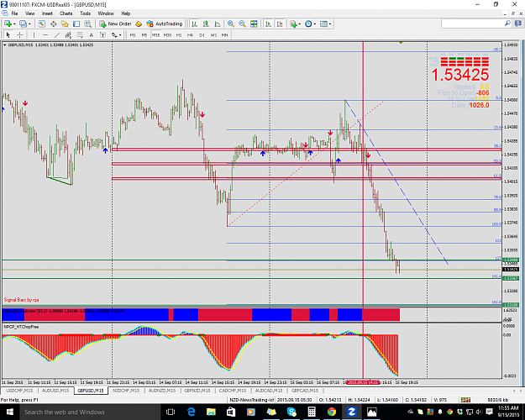The image size is (525, 420).
Task: Open the Insert menu
Action: [47, 13]
